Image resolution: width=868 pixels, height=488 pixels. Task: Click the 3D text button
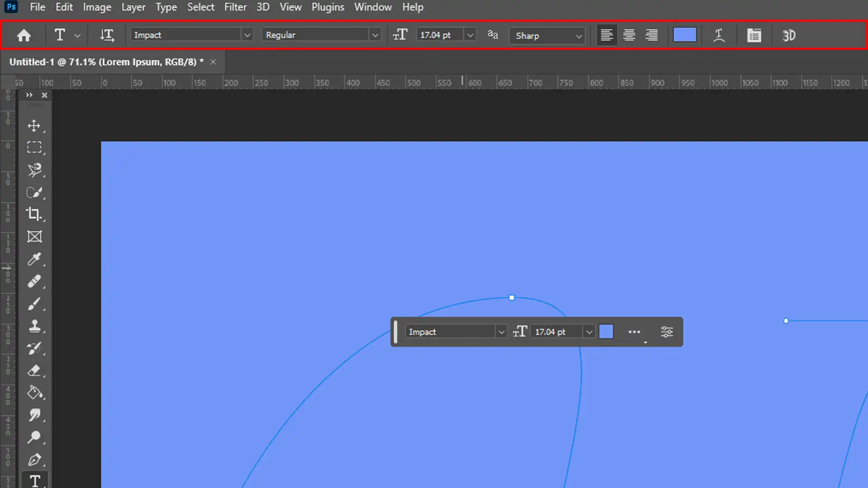tap(789, 35)
